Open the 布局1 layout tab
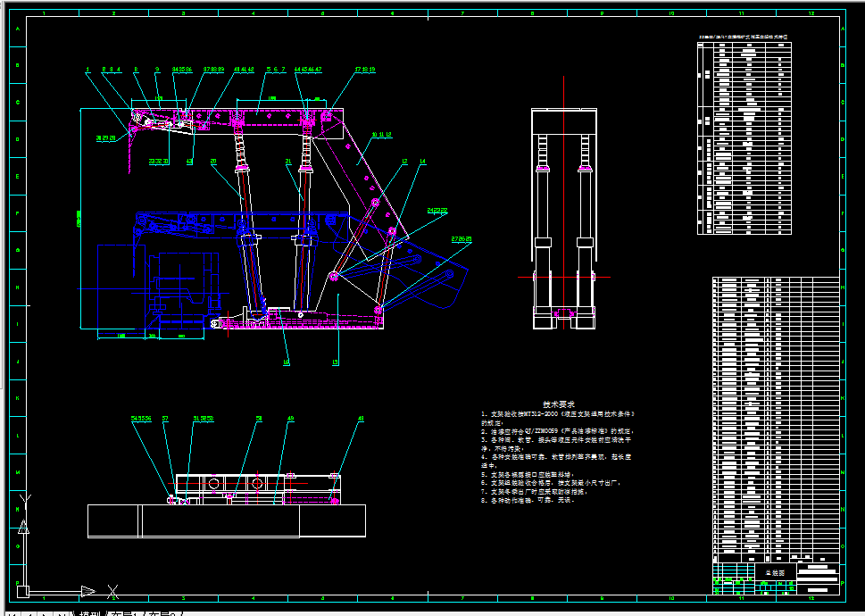Viewport: 865px width, 616px height. pos(125,613)
